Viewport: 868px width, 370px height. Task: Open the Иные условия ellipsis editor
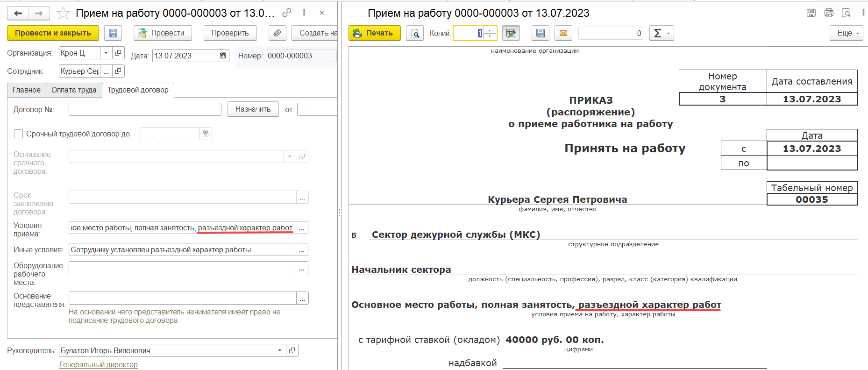302,250
